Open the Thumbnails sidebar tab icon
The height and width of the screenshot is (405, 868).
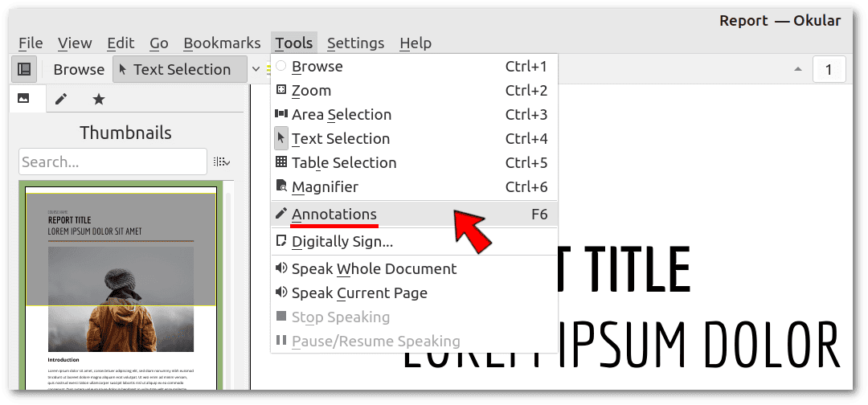[x=23, y=99]
